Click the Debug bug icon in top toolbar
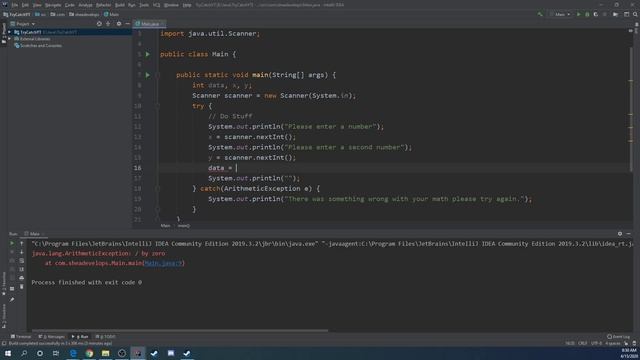The width and height of the screenshot is (640, 360). pyautogui.click(x=587, y=14)
